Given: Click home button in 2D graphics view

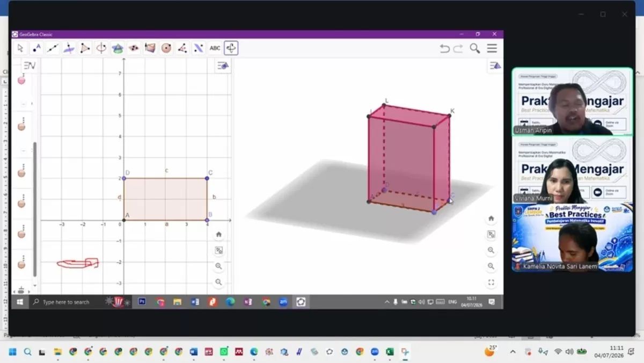Looking at the screenshot, I should tap(218, 234).
